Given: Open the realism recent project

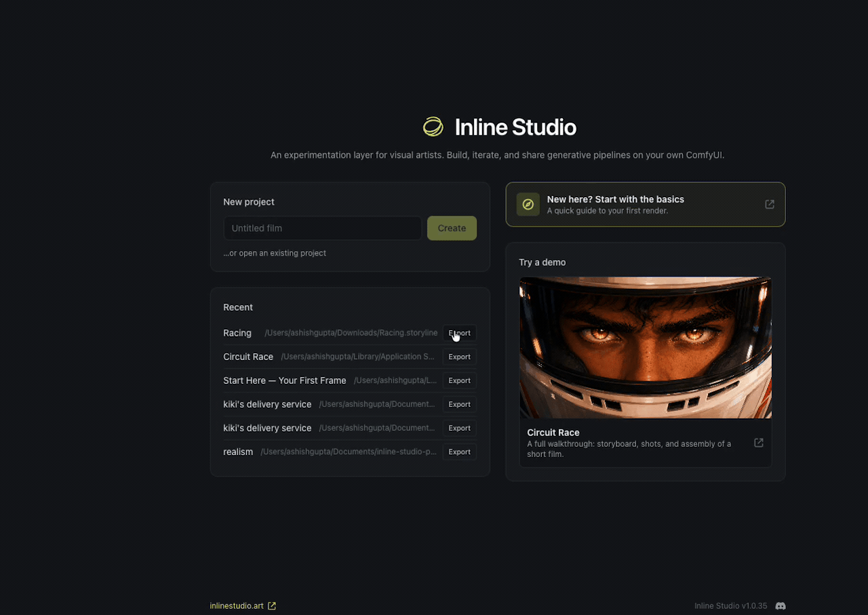Looking at the screenshot, I should (238, 452).
